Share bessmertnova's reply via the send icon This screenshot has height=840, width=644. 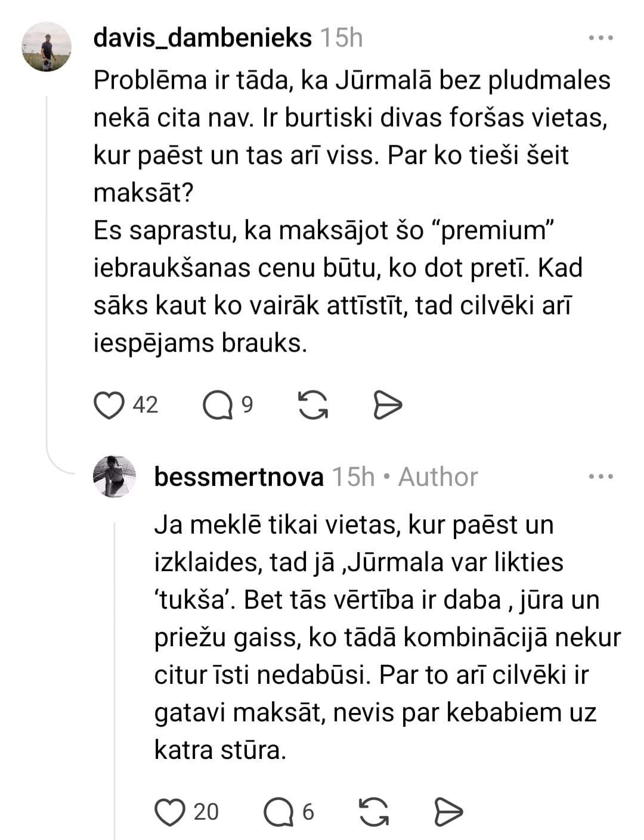click(x=448, y=812)
